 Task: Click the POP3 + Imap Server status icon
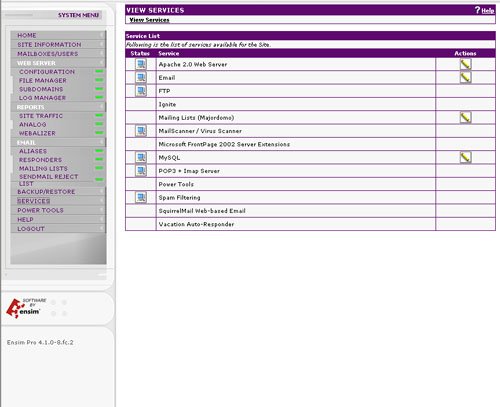coord(141,170)
